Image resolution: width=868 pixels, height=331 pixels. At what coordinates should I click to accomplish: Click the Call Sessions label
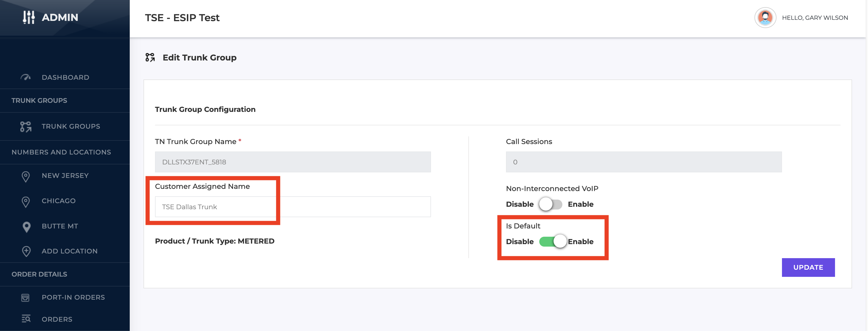tap(529, 142)
